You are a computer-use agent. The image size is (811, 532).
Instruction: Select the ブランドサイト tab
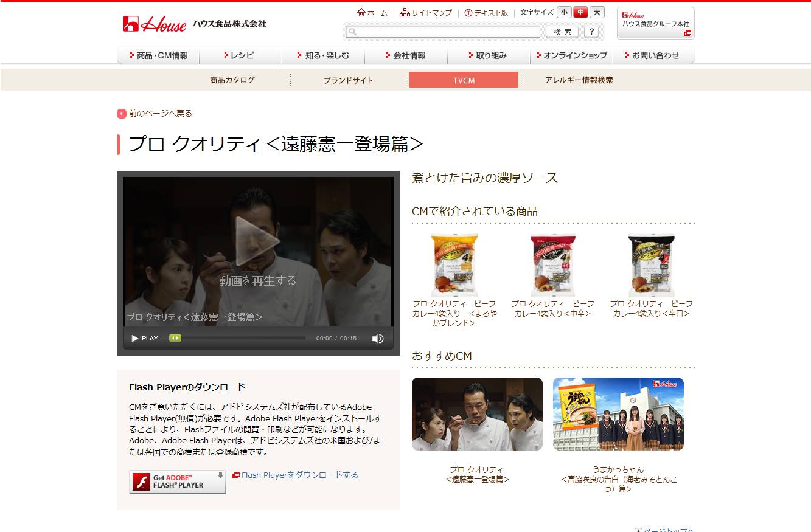348,80
